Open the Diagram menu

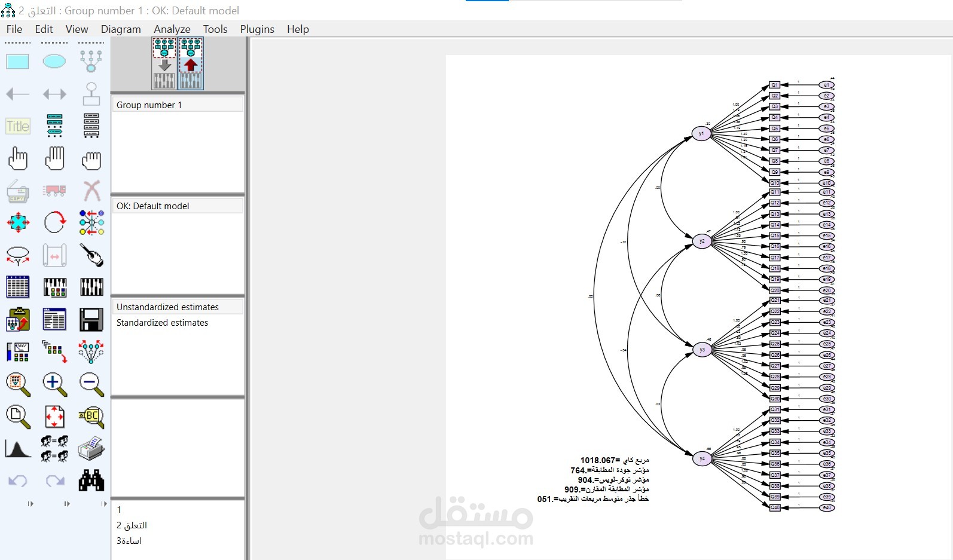(x=121, y=29)
